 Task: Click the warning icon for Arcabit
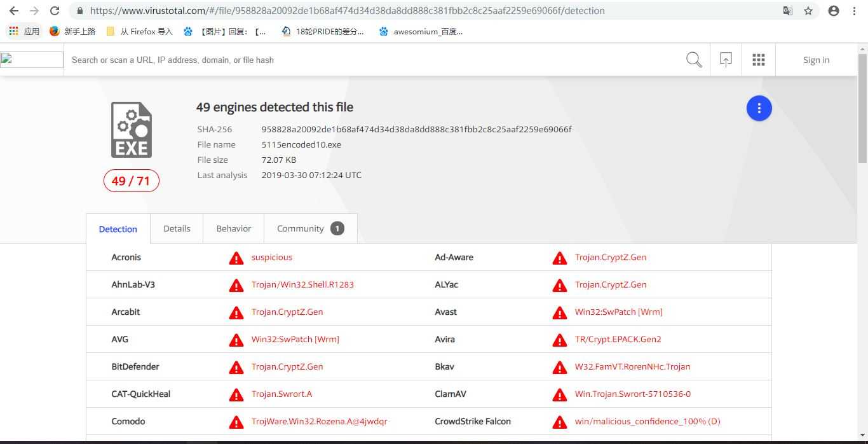click(236, 312)
